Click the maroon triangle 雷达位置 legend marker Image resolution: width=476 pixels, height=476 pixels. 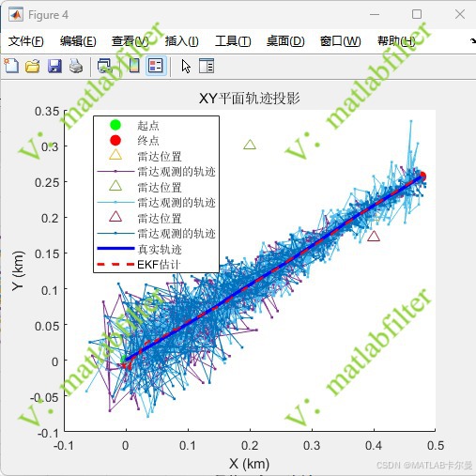(115, 217)
